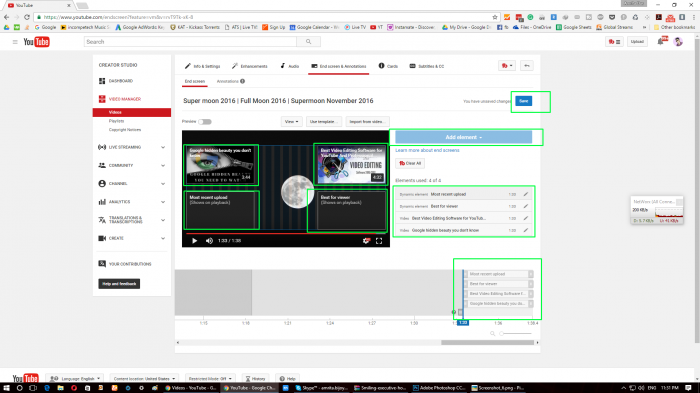Open the View dropdown
The width and height of the screenshot is (700, 393).
(x=292, y=121)
